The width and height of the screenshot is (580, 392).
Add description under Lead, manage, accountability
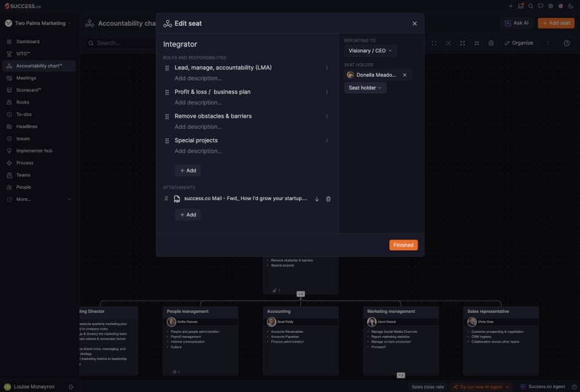[198, 79]
